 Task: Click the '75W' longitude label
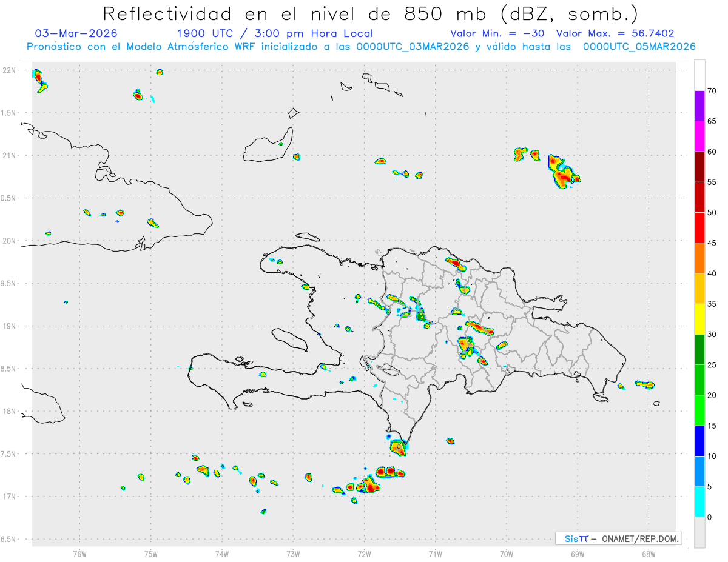(151, 554)
